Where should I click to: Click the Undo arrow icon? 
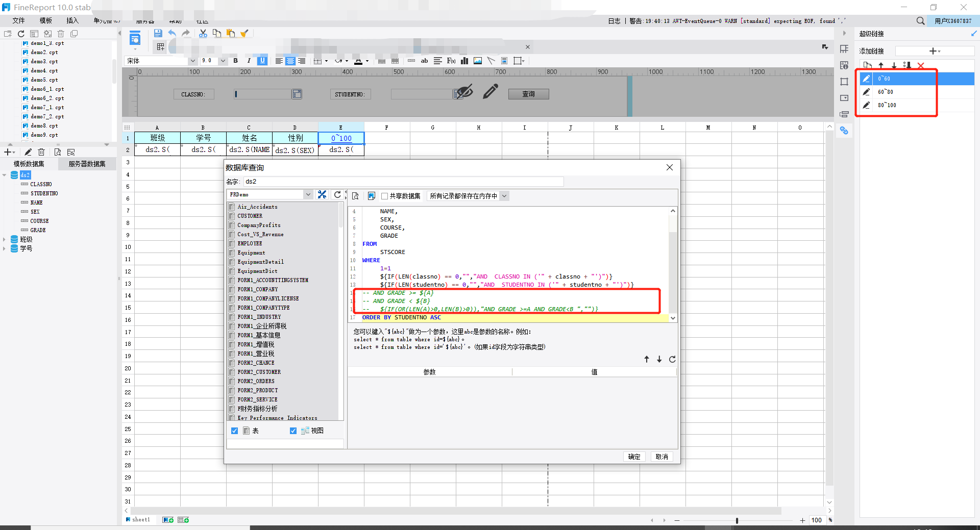[x=172, y=33]
